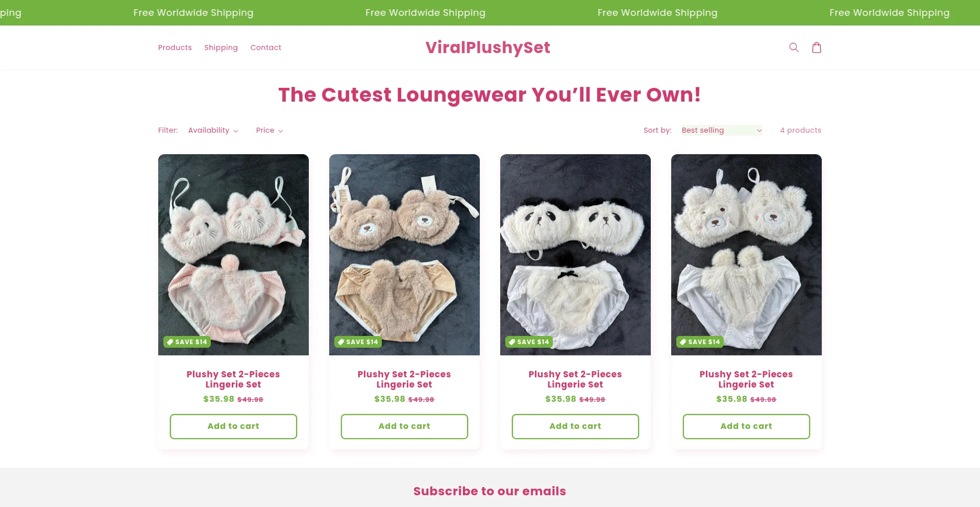Image resolution: width=980 pixels, height=507 pixels.
Task: Add the pink cat set to cart
Action: [x=233, y=426]
